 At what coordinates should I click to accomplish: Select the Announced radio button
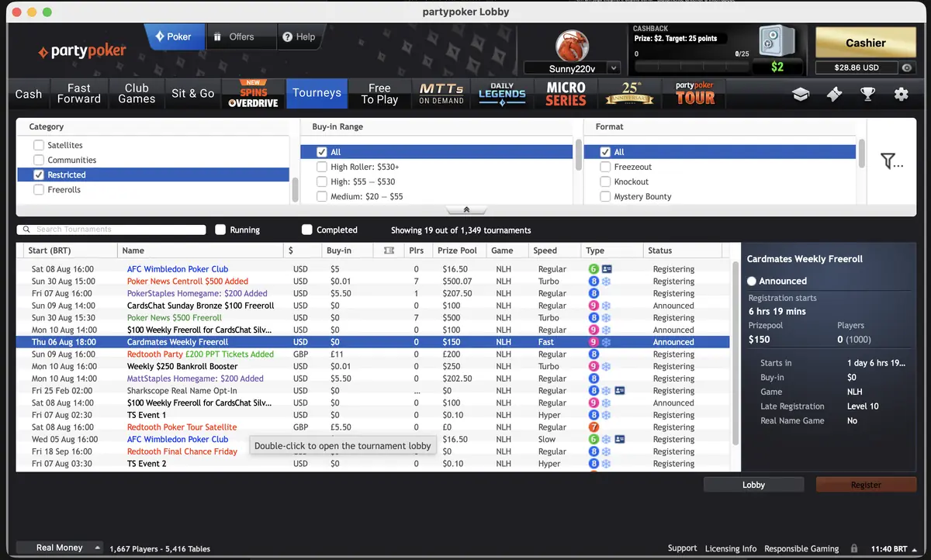(752, 281)
